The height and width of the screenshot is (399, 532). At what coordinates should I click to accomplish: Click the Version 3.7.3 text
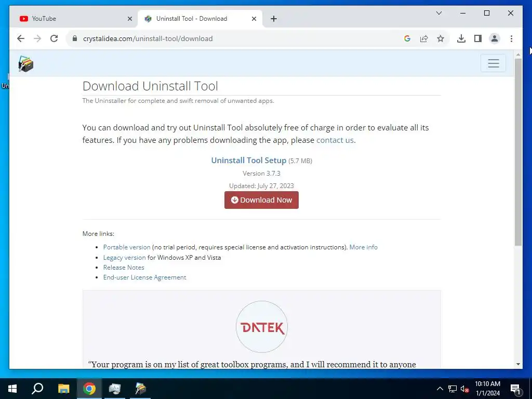(x=262, y=174)
